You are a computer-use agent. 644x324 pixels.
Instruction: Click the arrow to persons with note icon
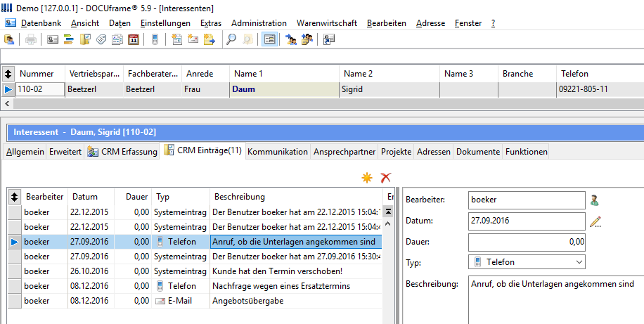point(307,40)
